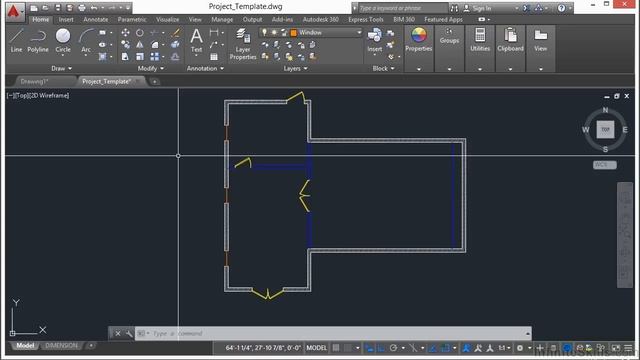Select the Scale tool in Modify
Image resolution: width=640 pixels, height=360 pixels.
click(x=140, y=56)
